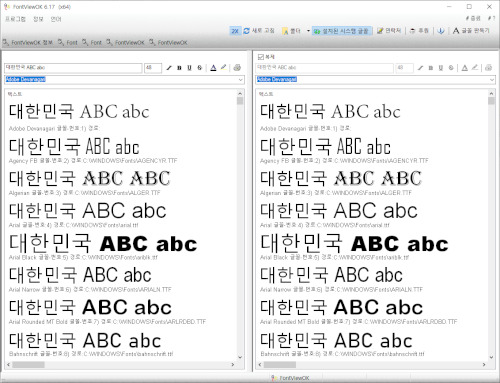
Task: Click the first 'Font' link in bar
Action: [68, 42]
